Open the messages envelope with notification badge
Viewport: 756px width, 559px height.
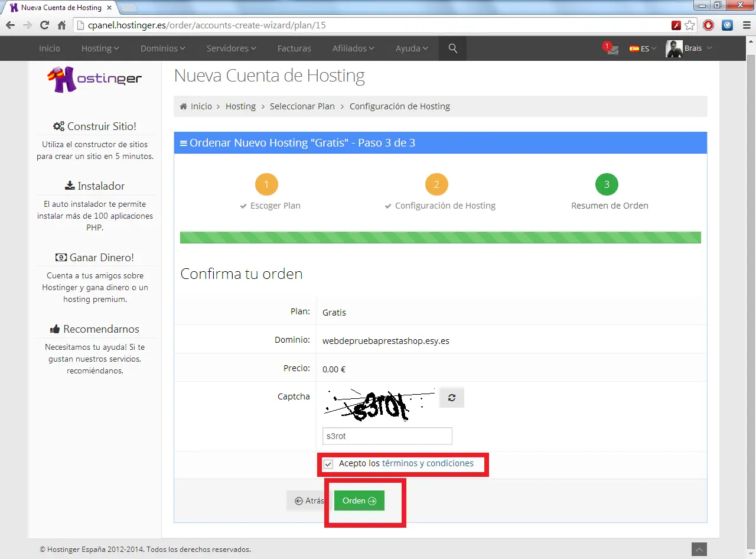pyautogui.click(x=611, y=48)
